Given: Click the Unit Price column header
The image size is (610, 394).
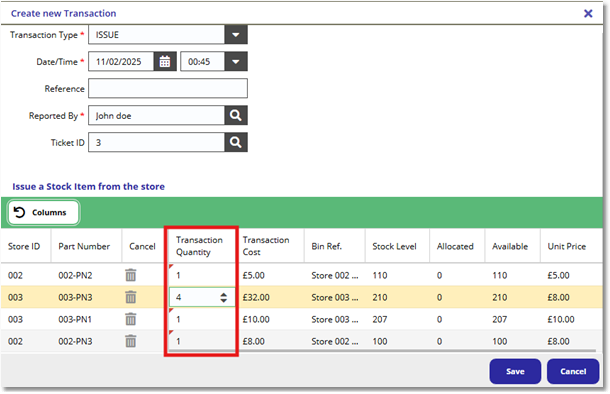Looking at the screenshot, I should click(566, 246).
